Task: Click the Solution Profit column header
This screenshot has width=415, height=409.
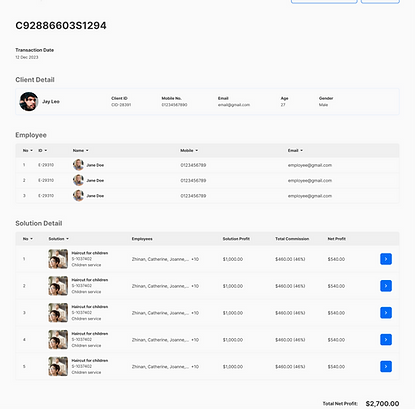Action: tap(236, 239)
